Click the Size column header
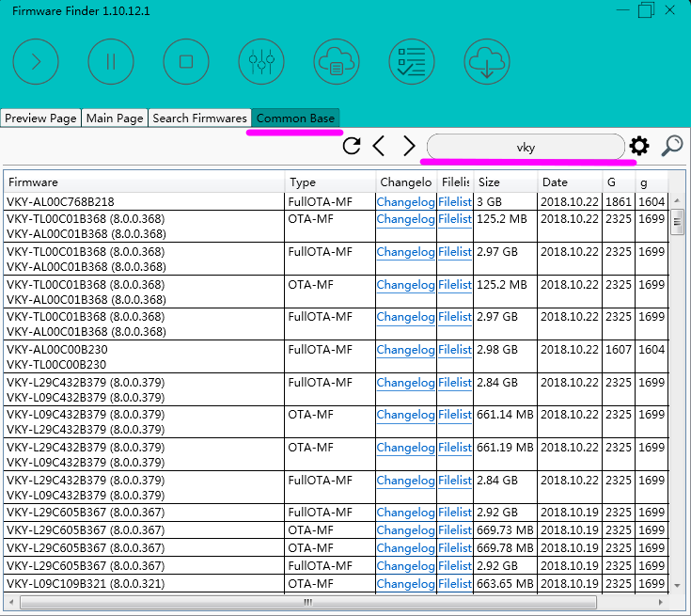The width and height of the screenshot is (691, 616). tap(506, 182)
